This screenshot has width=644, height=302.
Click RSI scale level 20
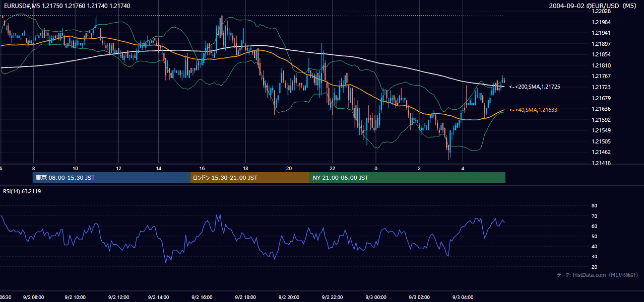point(594,267)
